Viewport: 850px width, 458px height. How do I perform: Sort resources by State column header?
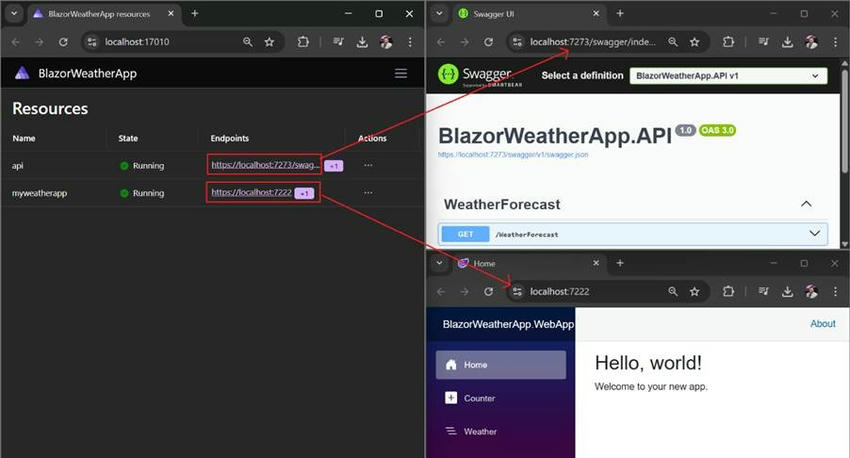128,138
